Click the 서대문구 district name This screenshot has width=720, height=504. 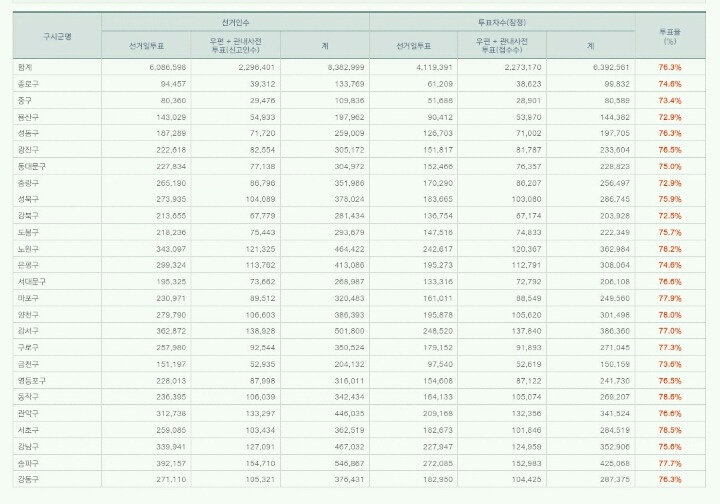click(32, 282)
